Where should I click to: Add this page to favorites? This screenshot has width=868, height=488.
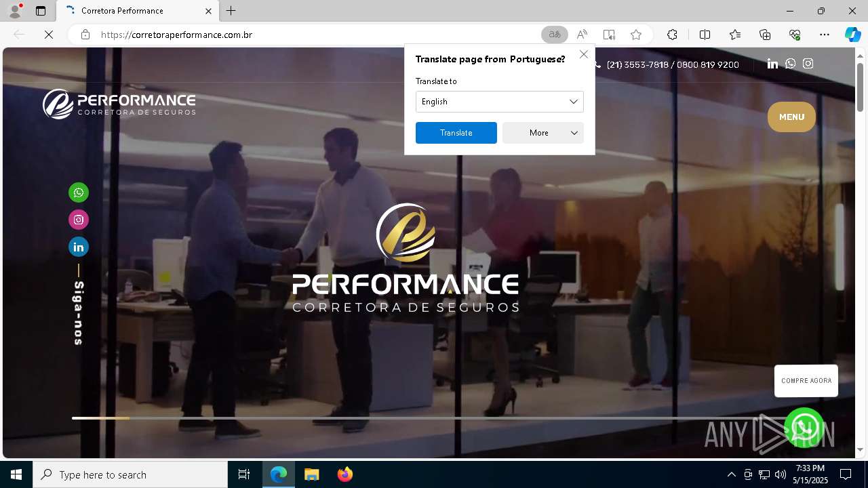tap(636, 35)
